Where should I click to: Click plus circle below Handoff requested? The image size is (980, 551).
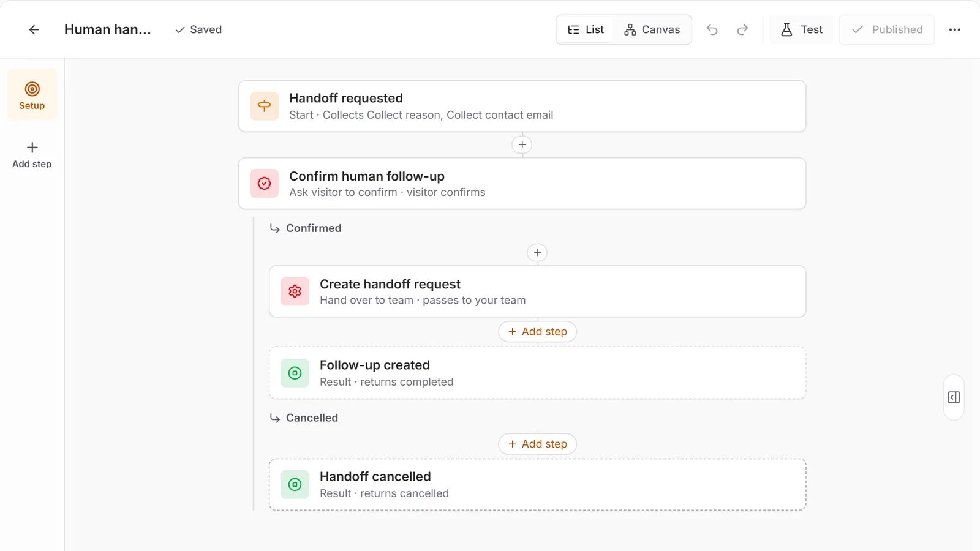click(x=522, y=145)
